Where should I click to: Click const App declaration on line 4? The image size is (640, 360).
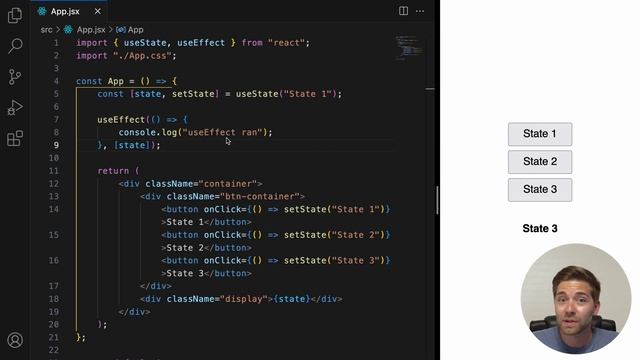tap(100, 81)
